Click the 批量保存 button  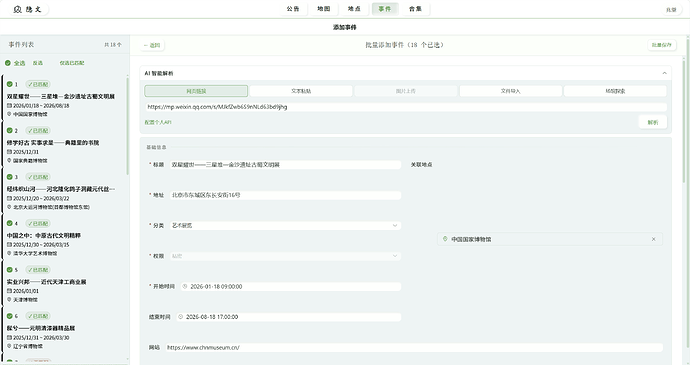coord(662,45)
